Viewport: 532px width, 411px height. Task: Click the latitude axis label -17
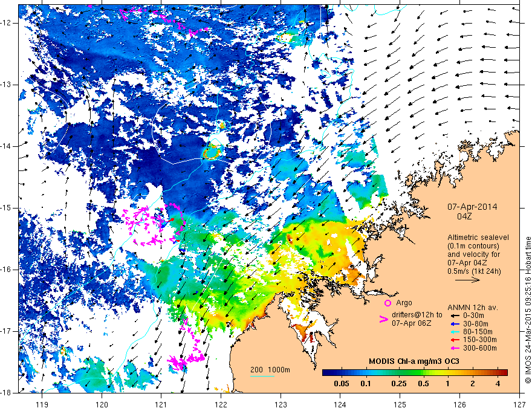[7, 331]
